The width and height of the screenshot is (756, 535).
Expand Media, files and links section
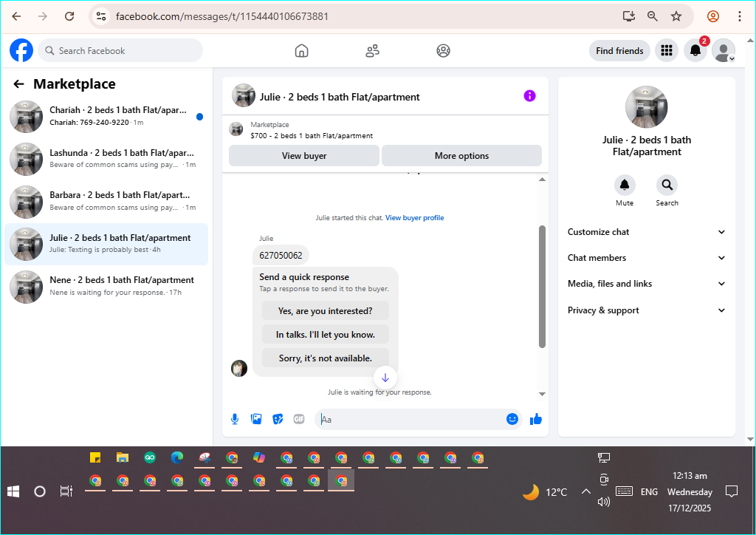click(646, 284)
